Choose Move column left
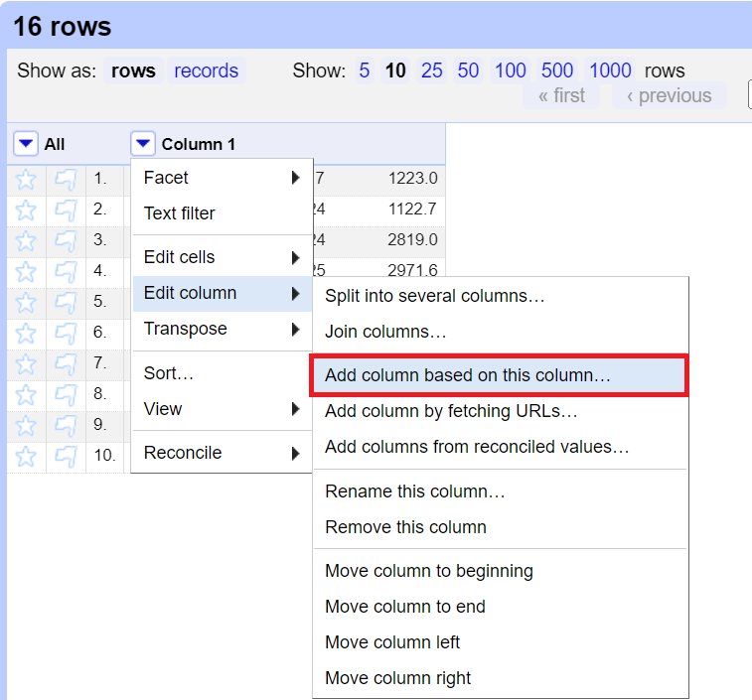Viewport: 752px width, 700px height. pyautogui.click(x=501, y=642)
